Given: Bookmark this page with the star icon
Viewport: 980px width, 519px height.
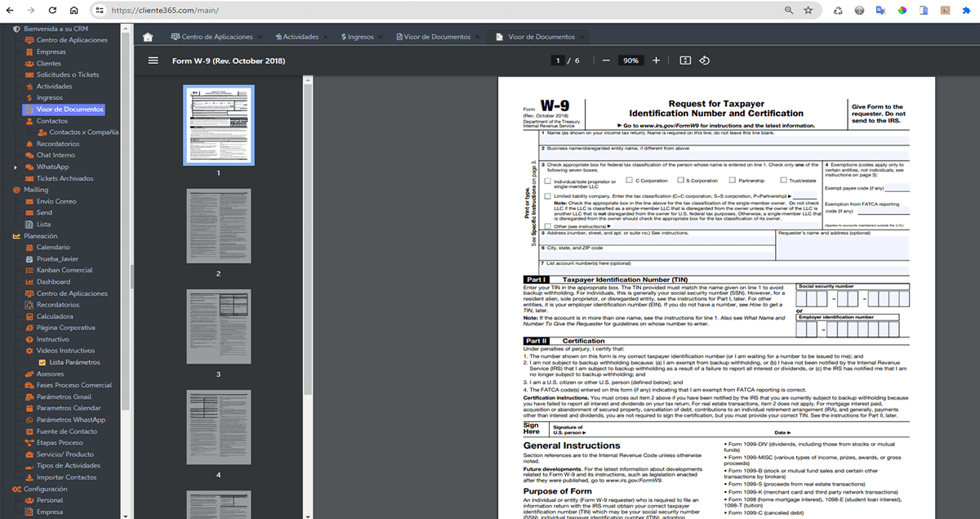Looking at the screenshot, I should point(808,11).
